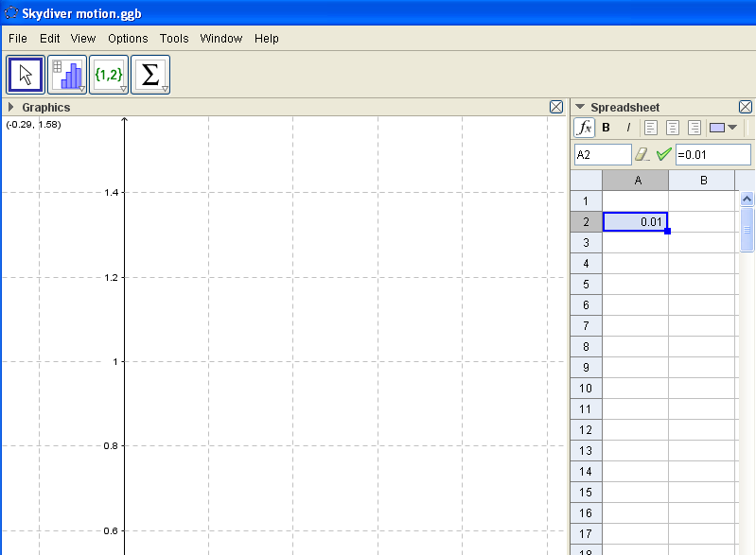This screenshot has height=555, width=756.
Task: Open Sum tool's dropdown triangle
Action: pos(165,89)
